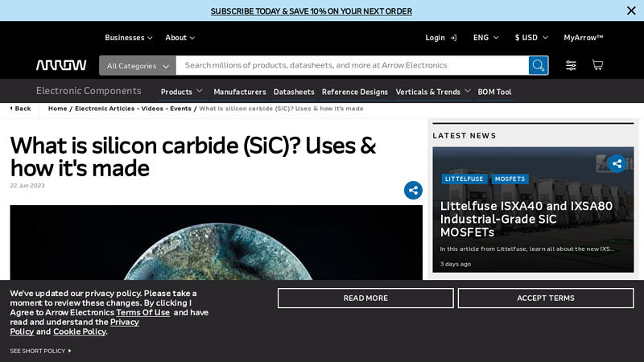The image size is (644, 362).
Task: Click the LITTELFUSE tag
Action: (464, 179)
